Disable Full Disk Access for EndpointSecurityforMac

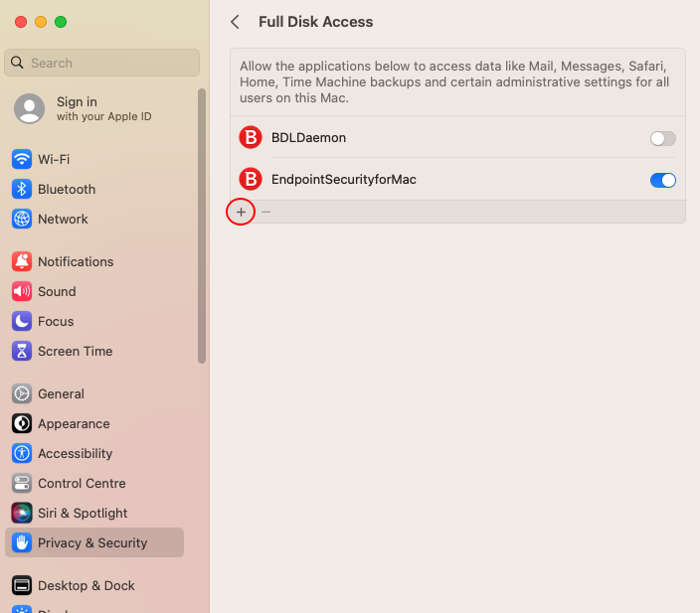662,180
